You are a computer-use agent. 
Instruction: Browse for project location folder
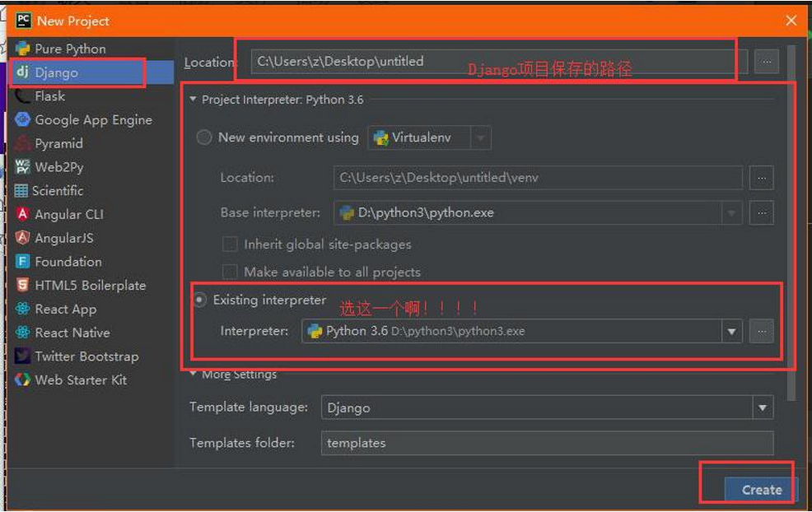767,62
